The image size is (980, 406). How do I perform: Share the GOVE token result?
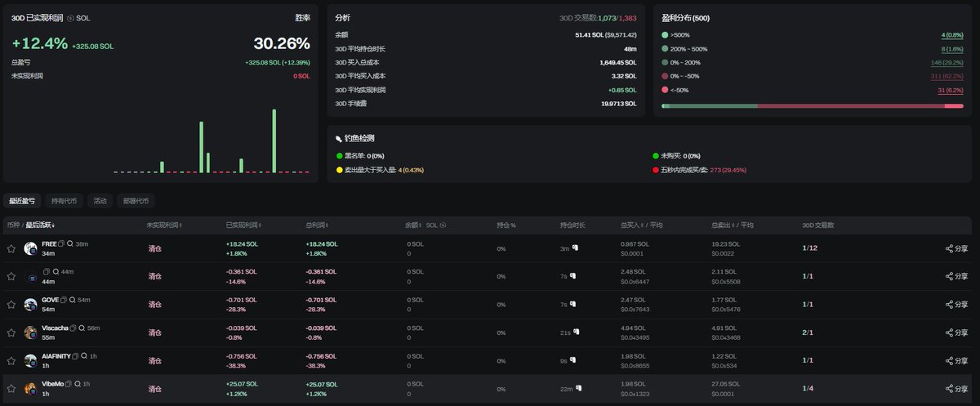click(957, 305)
